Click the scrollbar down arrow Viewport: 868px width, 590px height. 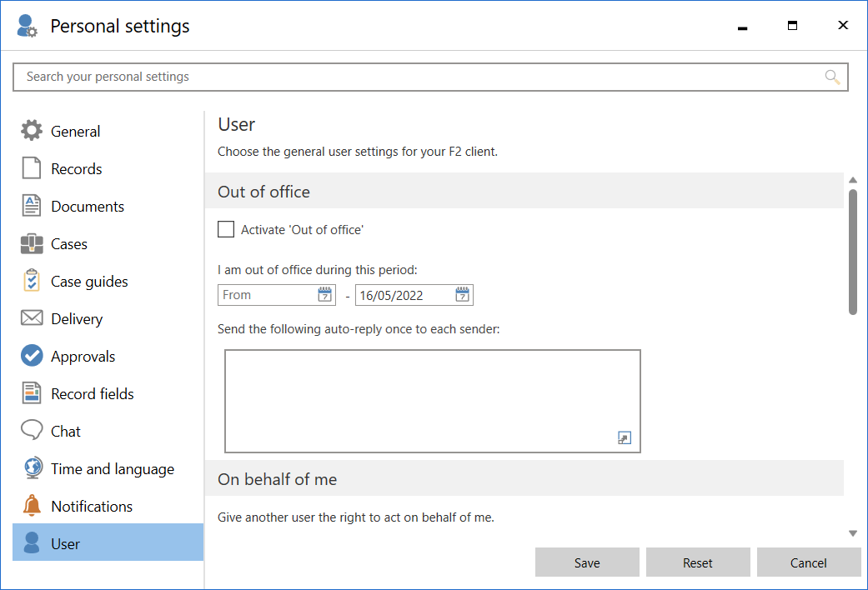point(852,533)
